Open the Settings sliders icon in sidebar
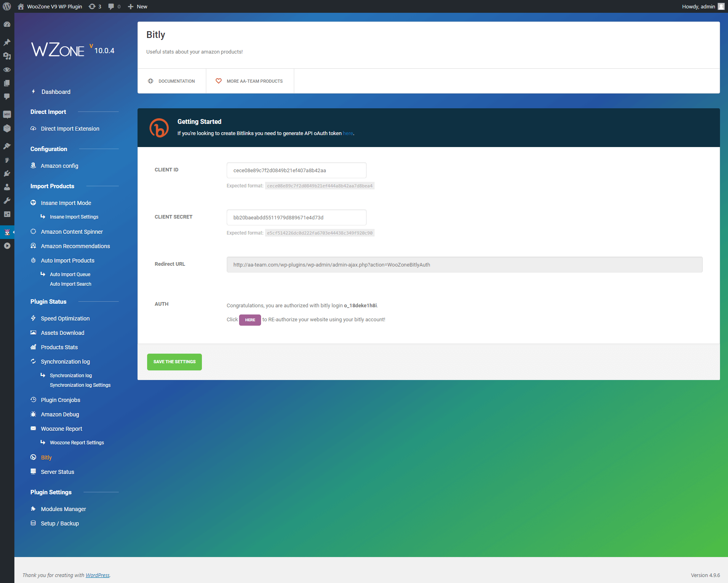Viewport: 728px width, 583px height. coord(7,214)
